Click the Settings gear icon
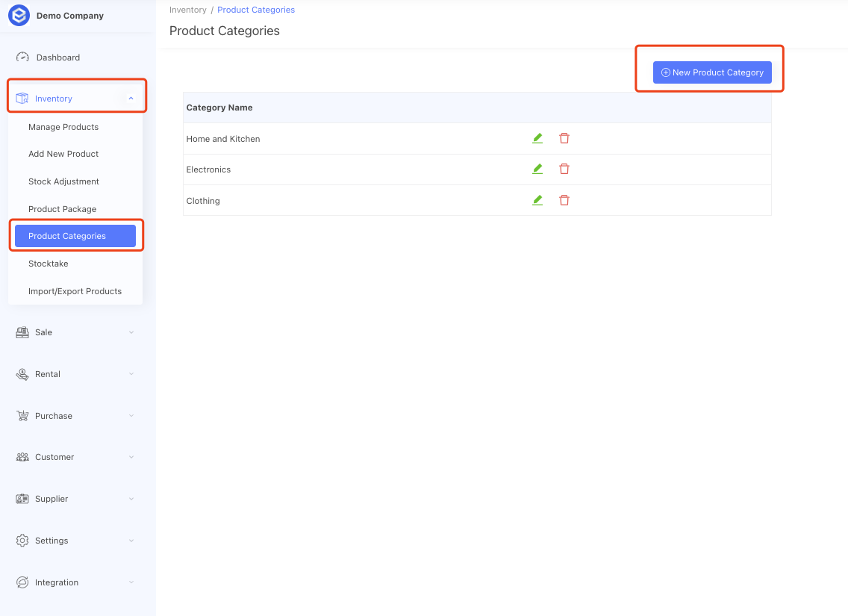The height and width of the screenshot is (616, 848). [x=21, y=540]
